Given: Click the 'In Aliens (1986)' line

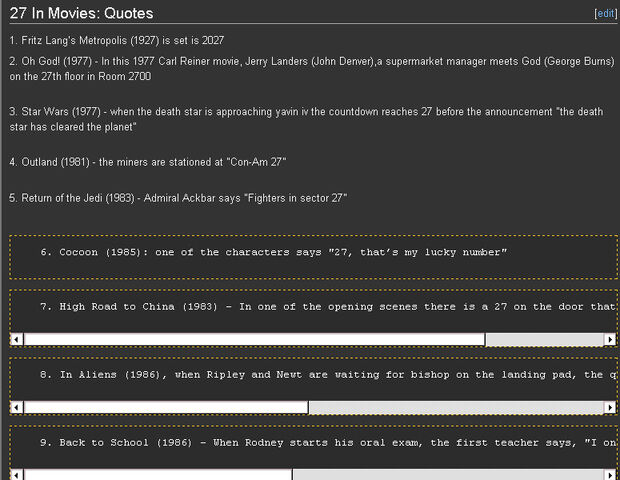Looking at the screenshot, I should pyautogui.click(x=328, y=375).
